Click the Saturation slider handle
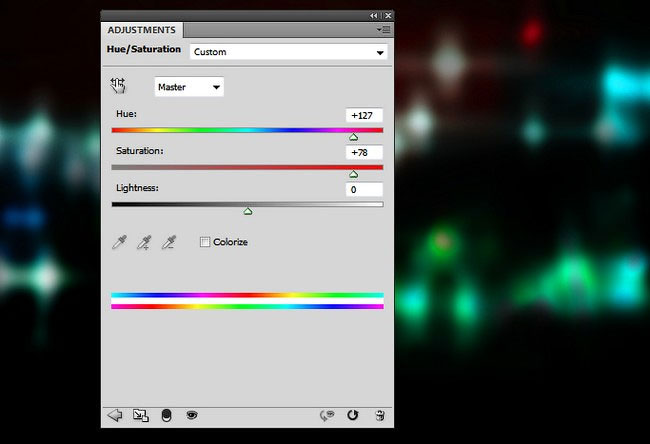 pyautogui.click(x=353, y=175)
